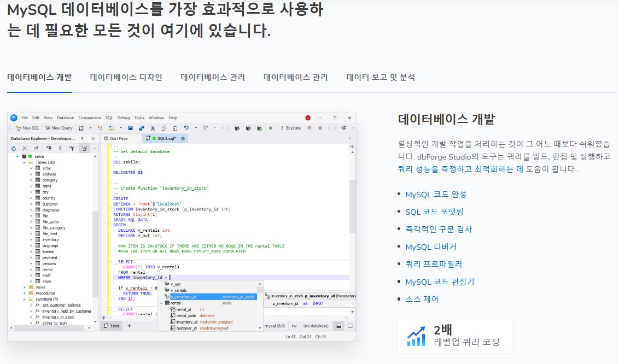Screen dimensions: 619x364
Task: Click the Copy icon next to scissors
Action: [x=164, y=128]
